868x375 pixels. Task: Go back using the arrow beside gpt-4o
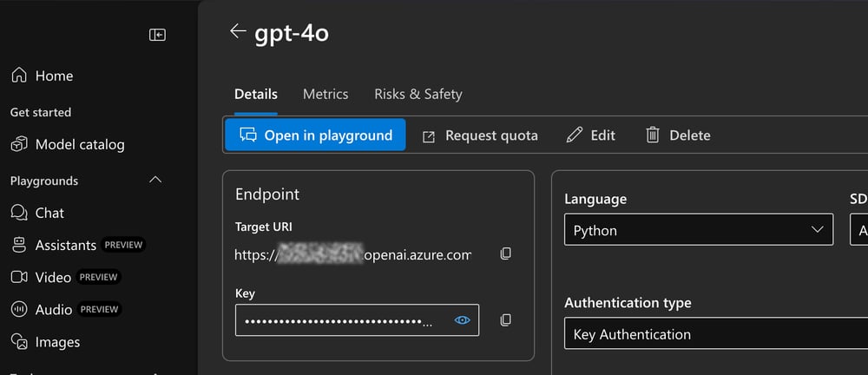(x=237, y=32)
